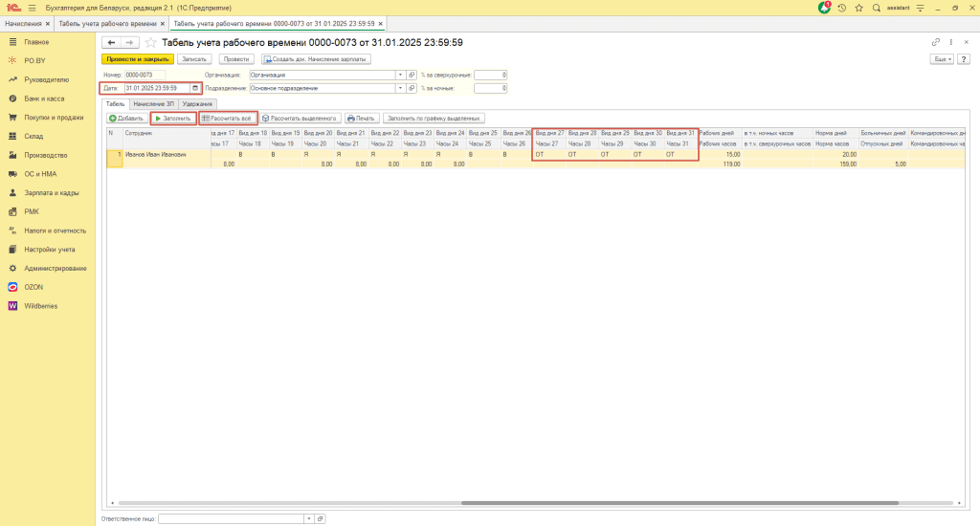Viewport: 980px width, 526px height.
Task: Open the history clock icon
Action: (842, 8)
